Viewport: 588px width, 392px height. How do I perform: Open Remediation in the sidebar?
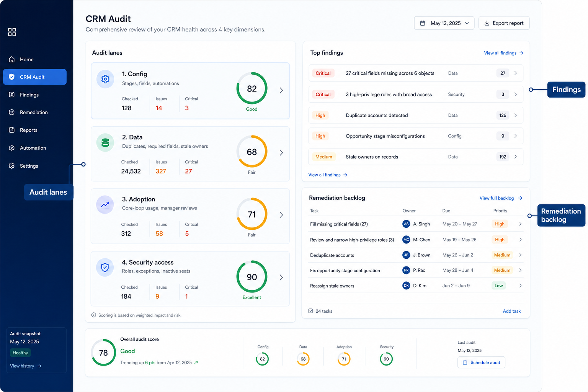point(35,112)
